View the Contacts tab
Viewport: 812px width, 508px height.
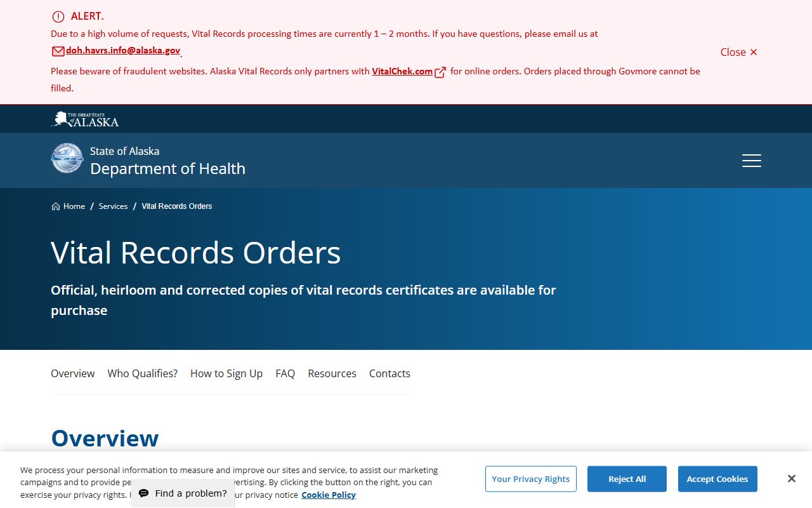[390, 373]
